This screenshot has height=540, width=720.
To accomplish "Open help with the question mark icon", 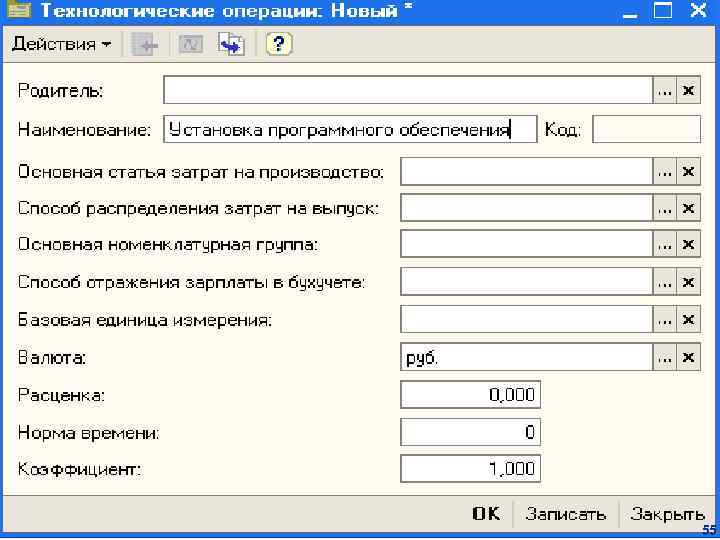I will pyautogui.click(x=279, y=45).
